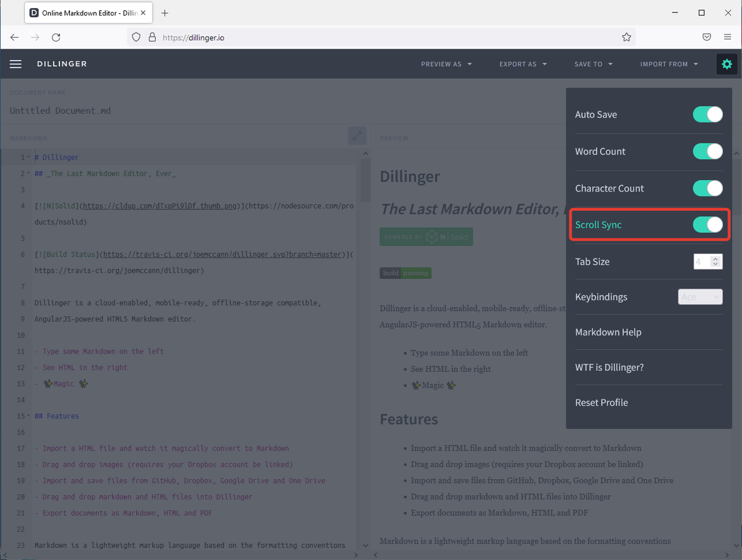Click the tracking protection shield icon
The width and height of the screenshot is (742, 560).
pos(137,37)
